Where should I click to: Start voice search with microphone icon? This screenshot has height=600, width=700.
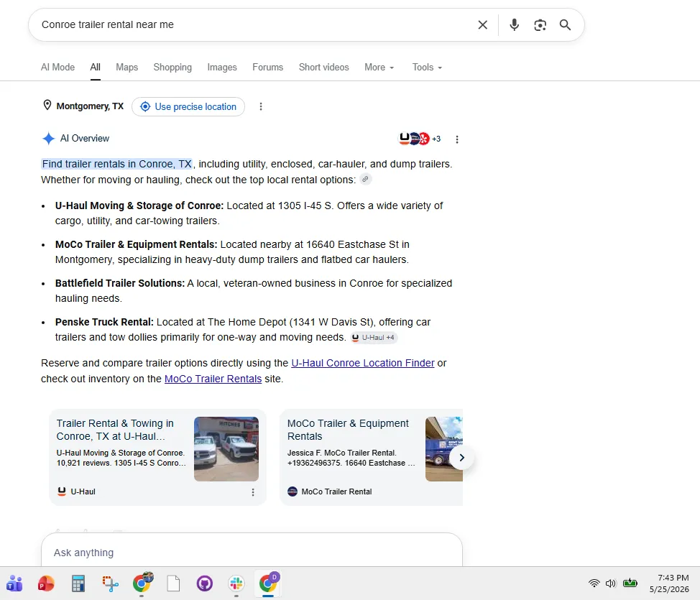[x=515, y=25]
